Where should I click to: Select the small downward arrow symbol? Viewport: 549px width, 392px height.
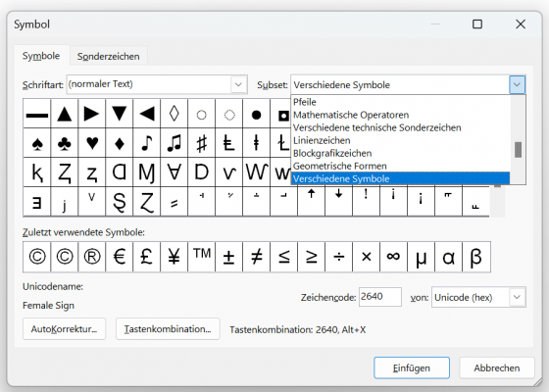(338, 201)
